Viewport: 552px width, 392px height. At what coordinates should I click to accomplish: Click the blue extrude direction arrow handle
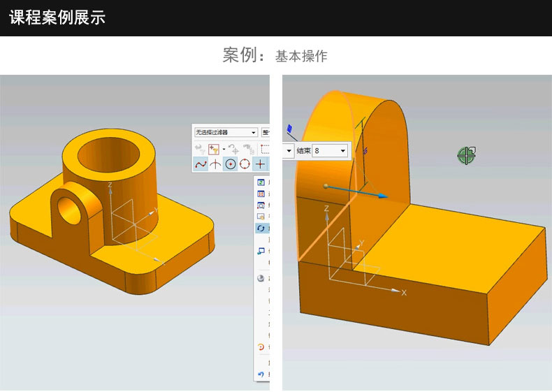tap(381, 196)
